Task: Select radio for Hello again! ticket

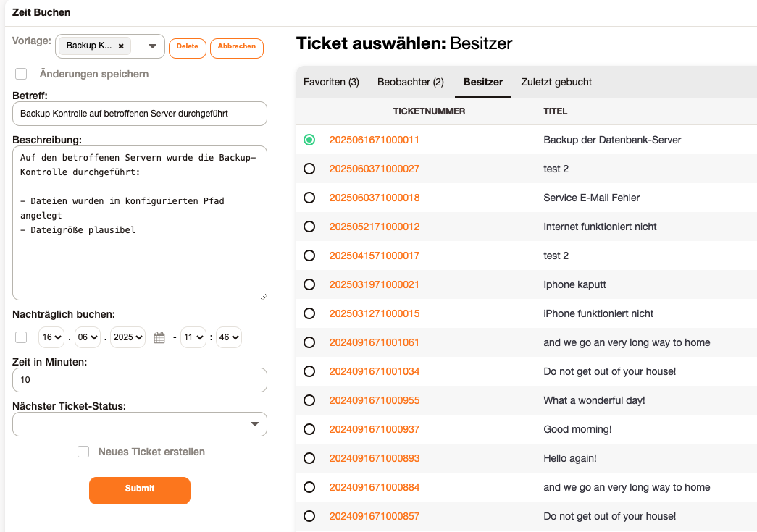Action: [x=309, y=458]
